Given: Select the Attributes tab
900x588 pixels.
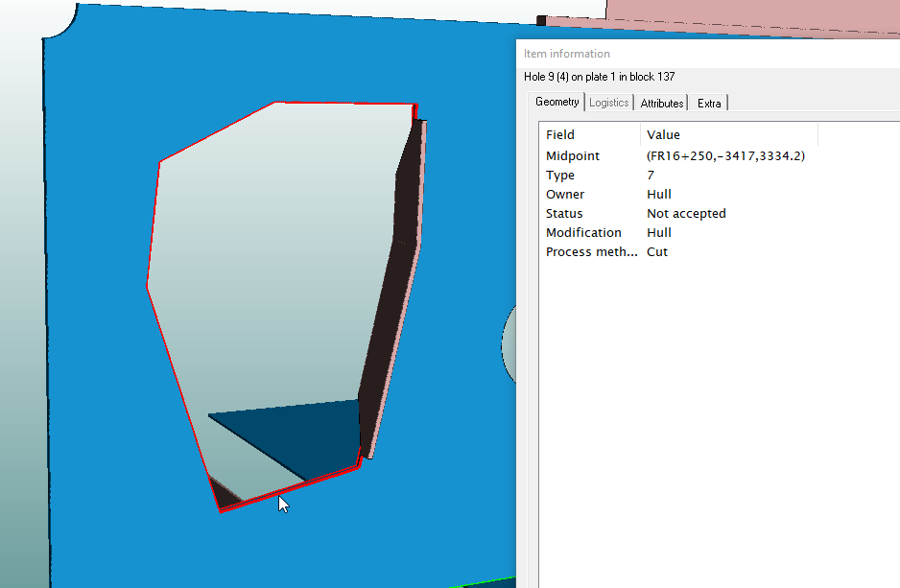Looking at the screenshot, I should click(662, 104).
